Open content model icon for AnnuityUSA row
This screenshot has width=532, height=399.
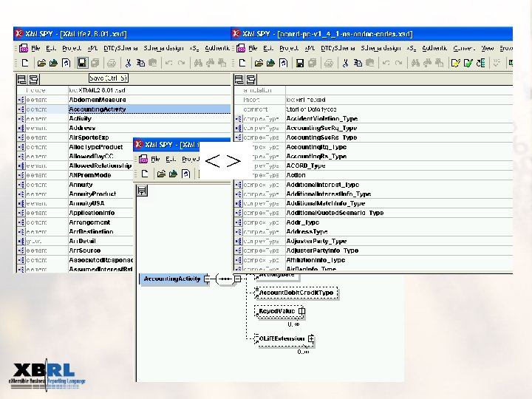pos(21,203)
